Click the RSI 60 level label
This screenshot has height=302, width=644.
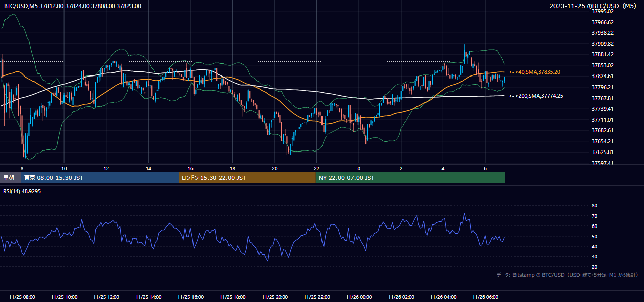[594, 226]
